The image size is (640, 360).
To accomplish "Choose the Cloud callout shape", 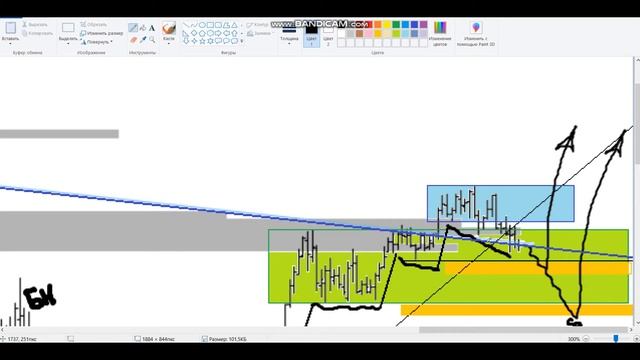I will coord(234,41).
